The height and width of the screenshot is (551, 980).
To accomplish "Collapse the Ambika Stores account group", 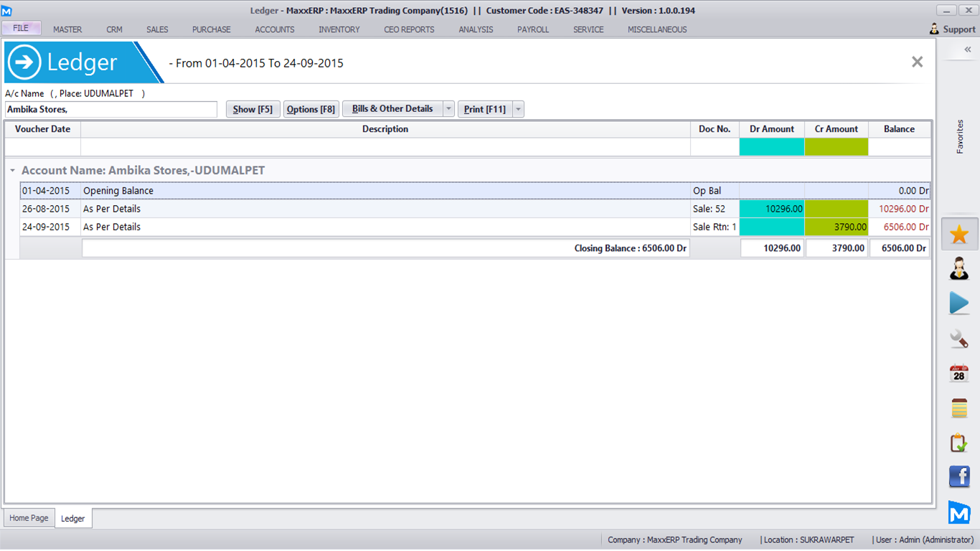I will [12, 171].
